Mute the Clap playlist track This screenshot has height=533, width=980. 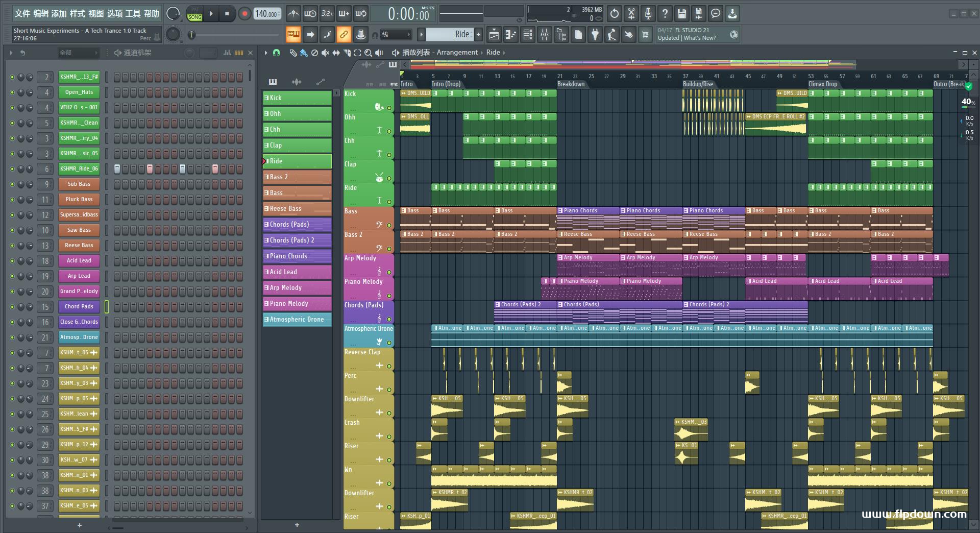(389, 178)
